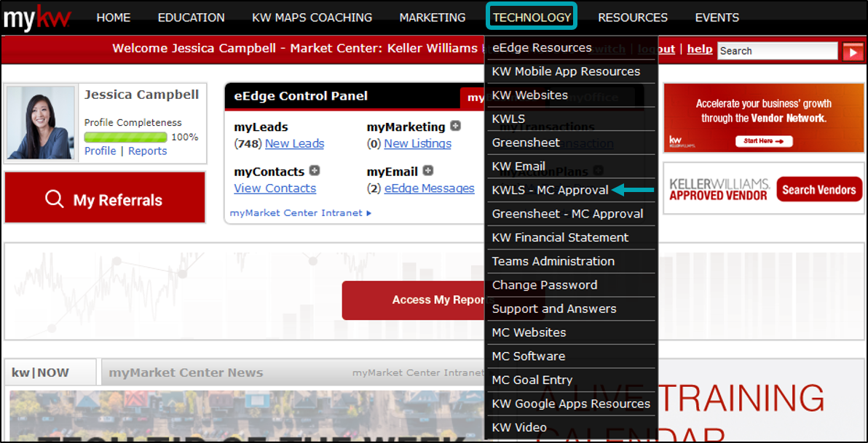This screenshot has width=868, height=443.
Task: Click the myKW logo
Action: pyautogui.click(x=37, y=17)
